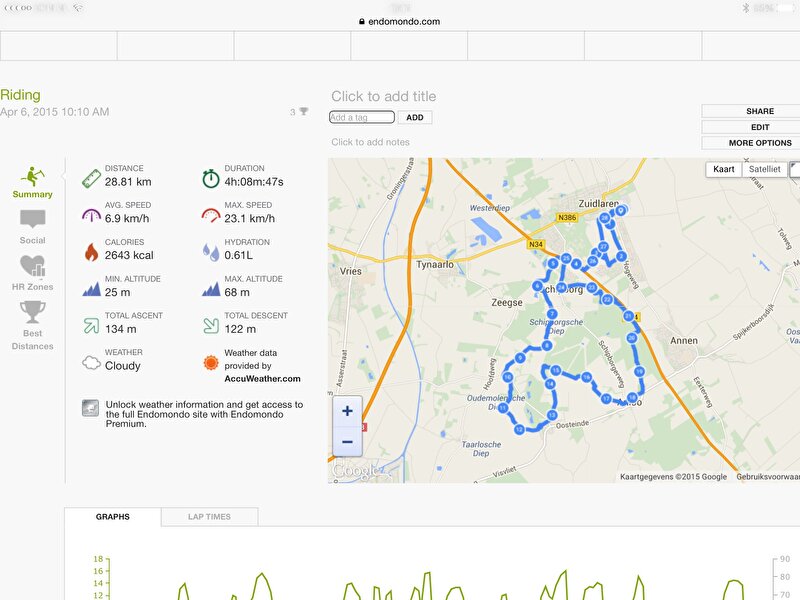Click the calories flame icon

(91, 252)
